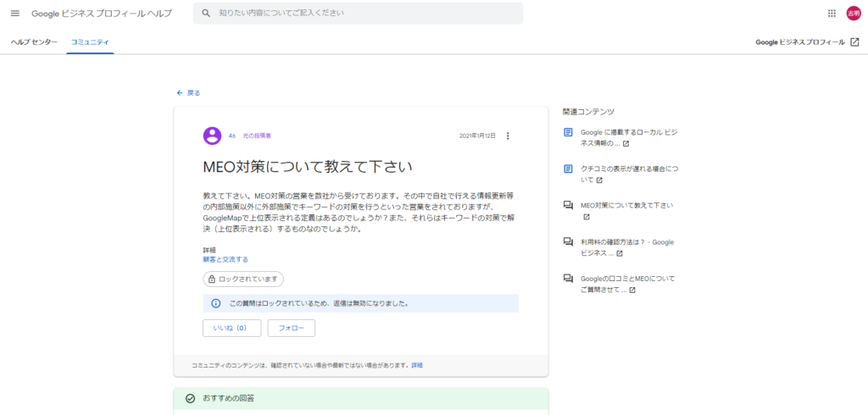Click the post date 2021年1月12日
Screen dimensions: 868x415
tap(477, 136)
